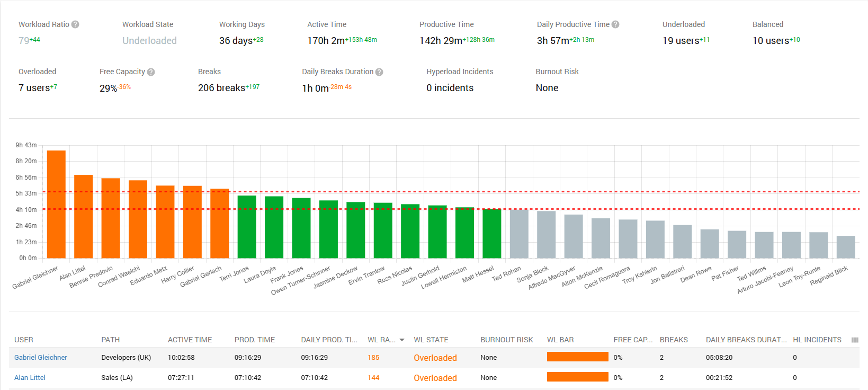868x390 pixels.
Task: Sort by the BURNOUT RISK column header
Action: [506, 340]
